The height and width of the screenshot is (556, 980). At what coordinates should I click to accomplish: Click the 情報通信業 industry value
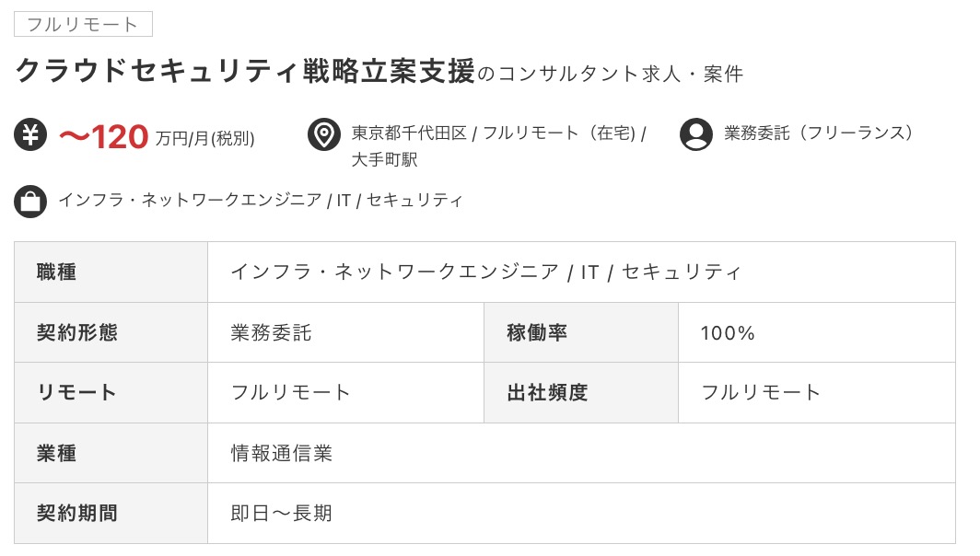tap(281, 453)
